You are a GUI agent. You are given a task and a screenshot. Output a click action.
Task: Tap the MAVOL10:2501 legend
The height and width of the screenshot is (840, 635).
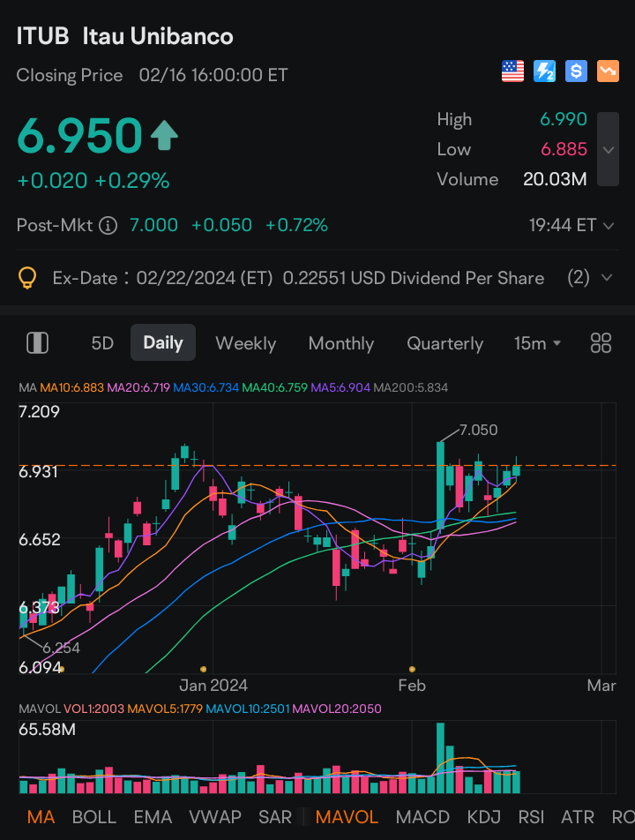[247, 709]
